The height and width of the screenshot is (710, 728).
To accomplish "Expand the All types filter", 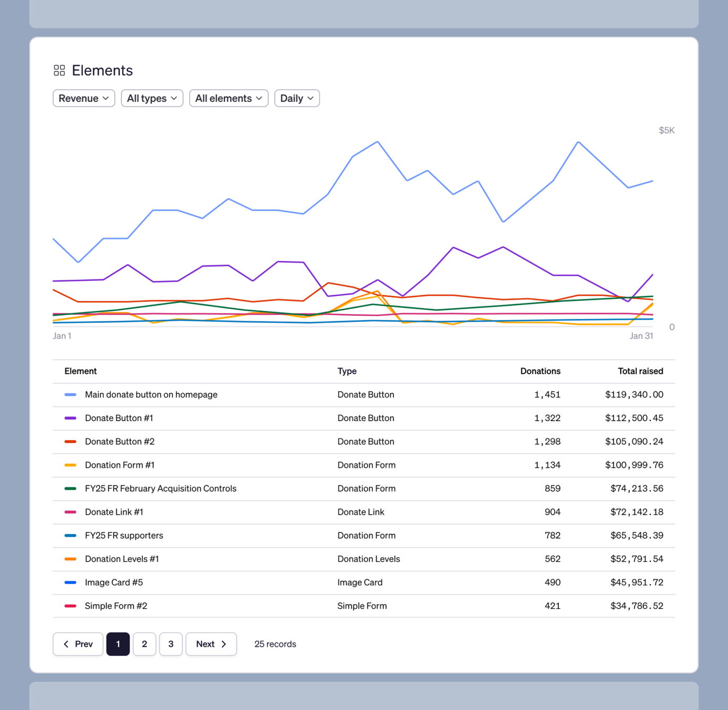I will [152, 98].
